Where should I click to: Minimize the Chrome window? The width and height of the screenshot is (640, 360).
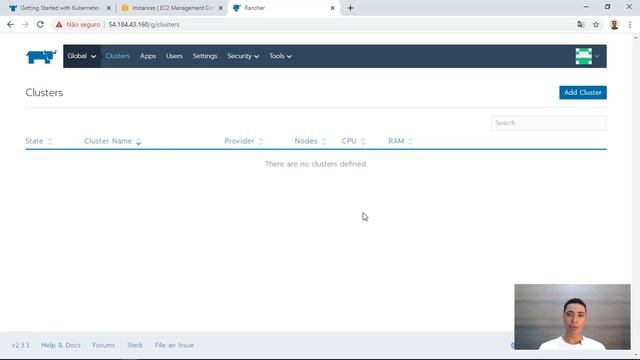(586, 7)
